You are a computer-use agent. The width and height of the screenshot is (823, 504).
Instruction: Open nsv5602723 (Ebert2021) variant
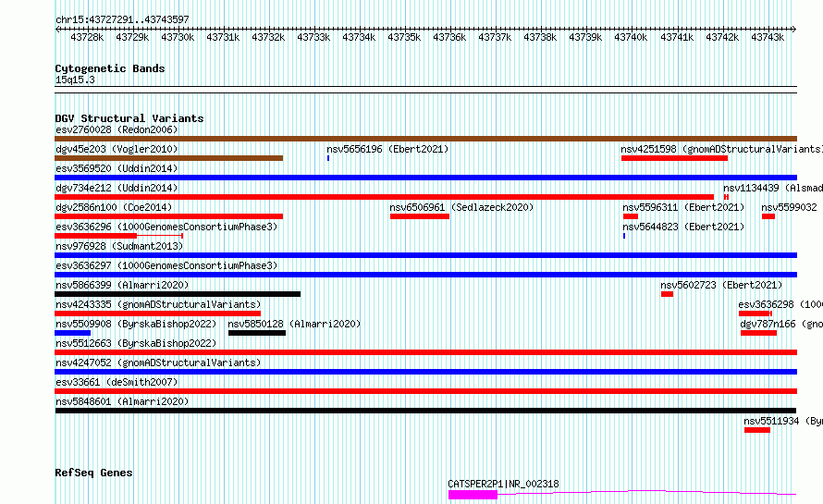[x=721, y=285]
